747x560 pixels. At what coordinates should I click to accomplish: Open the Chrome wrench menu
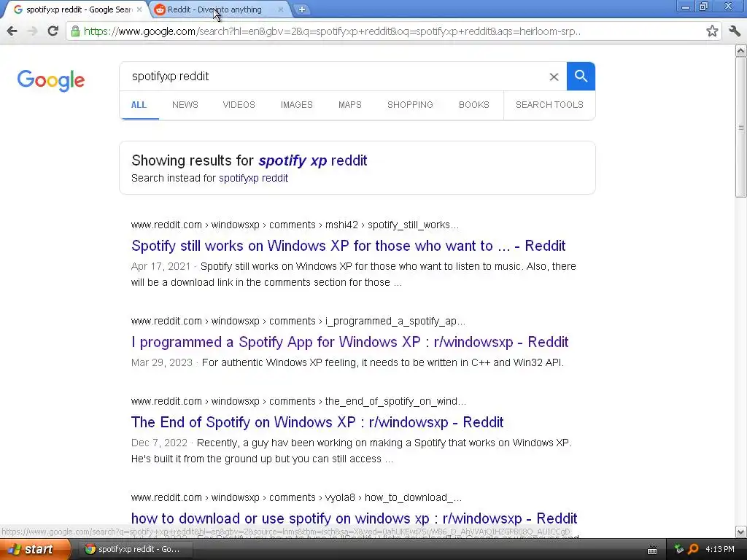[735, 31]
